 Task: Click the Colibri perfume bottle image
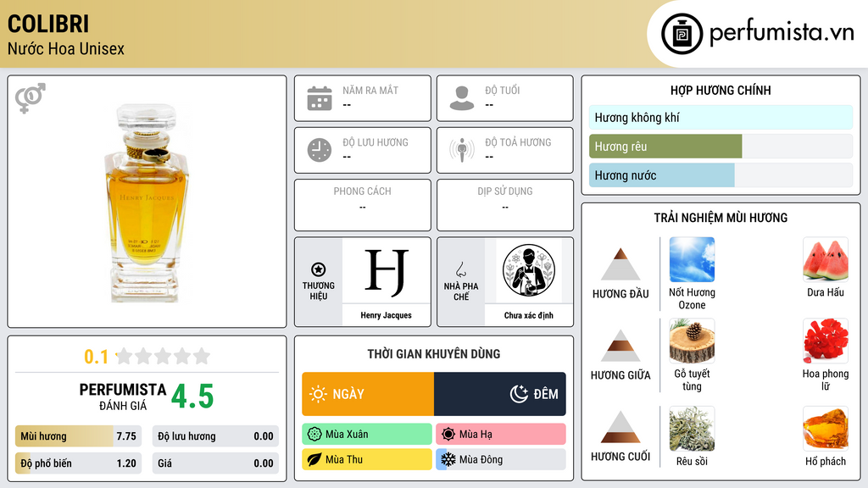tap(146, 202)
